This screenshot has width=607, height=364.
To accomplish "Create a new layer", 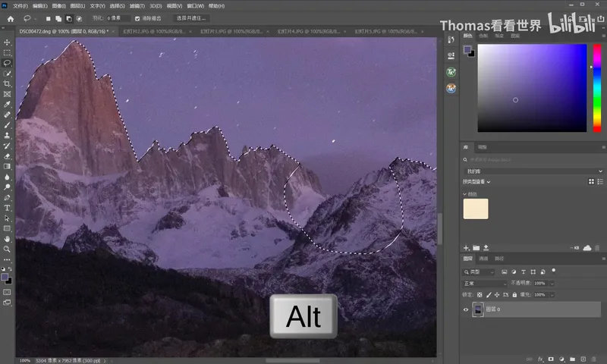I will click(583, 359).
